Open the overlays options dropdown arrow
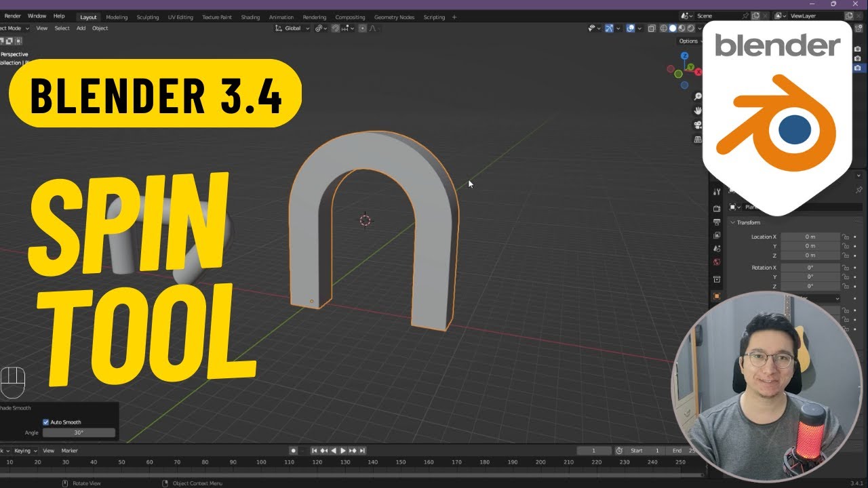868x488 pixels. point(639,28)
